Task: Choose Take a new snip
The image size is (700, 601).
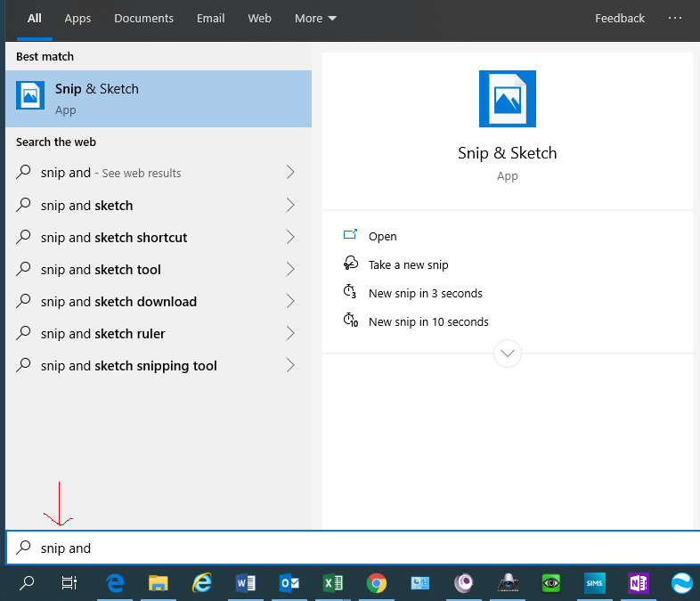Action: (x=409, y=265)
